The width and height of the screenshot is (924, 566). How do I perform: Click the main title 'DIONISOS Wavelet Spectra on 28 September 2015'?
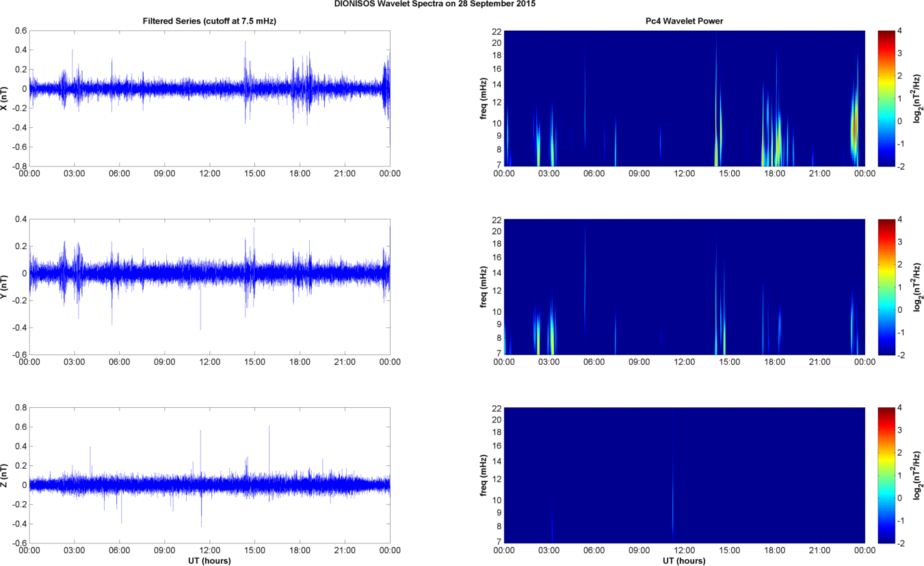435,4
